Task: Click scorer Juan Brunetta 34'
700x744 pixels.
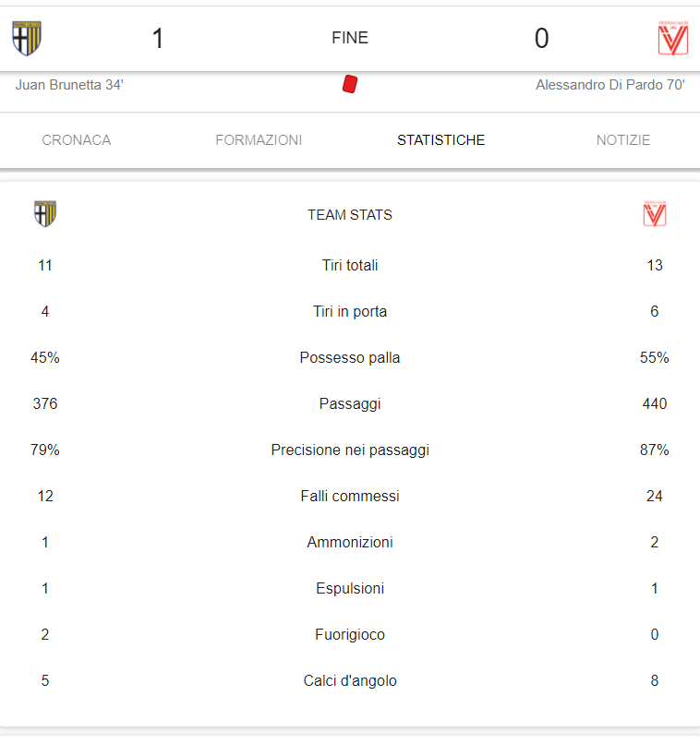Action: (x=69, y=85)
